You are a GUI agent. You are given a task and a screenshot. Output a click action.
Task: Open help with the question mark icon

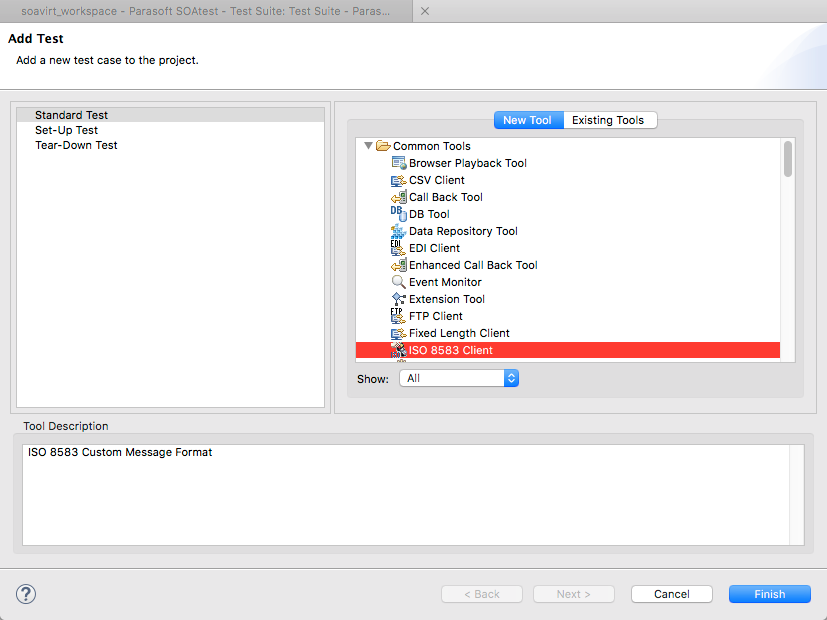[x=26, y=594]
